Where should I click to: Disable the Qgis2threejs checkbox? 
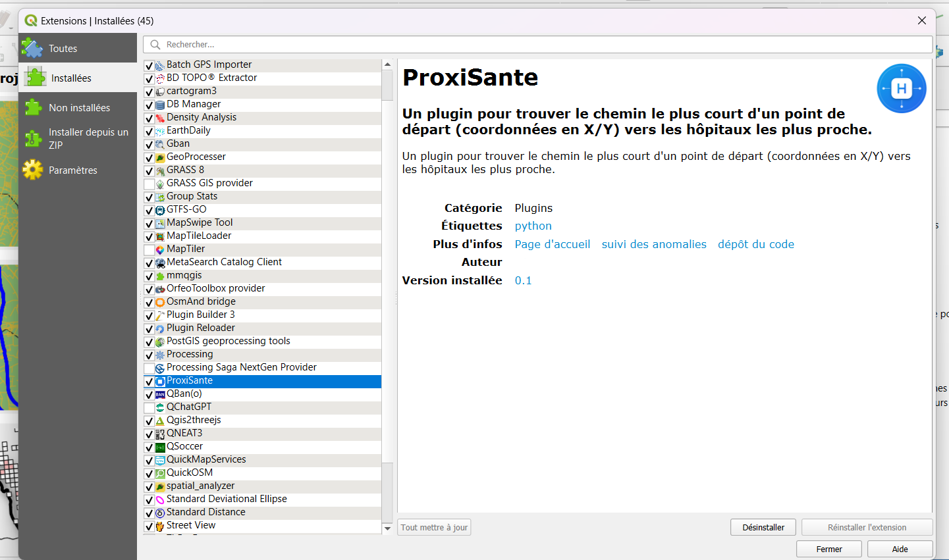point(149,420)
